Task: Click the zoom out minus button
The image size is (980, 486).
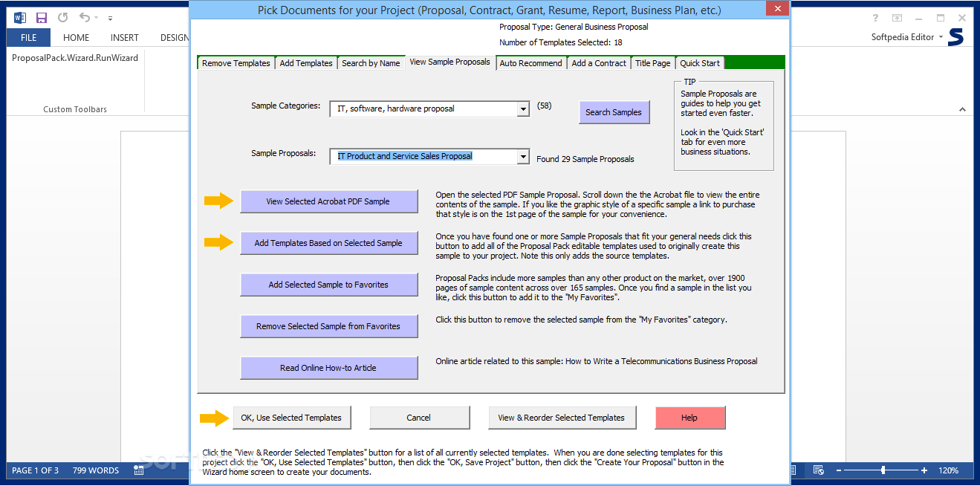Action: tap(838, 470)
